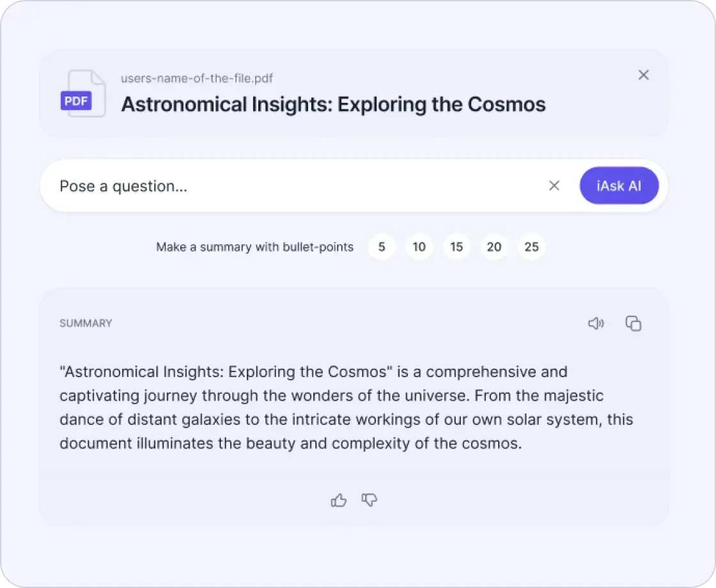Viewport: 716px width, 588px height.
Task: Copy the summary using the copy icon
Action: click(x=634, y=324)
